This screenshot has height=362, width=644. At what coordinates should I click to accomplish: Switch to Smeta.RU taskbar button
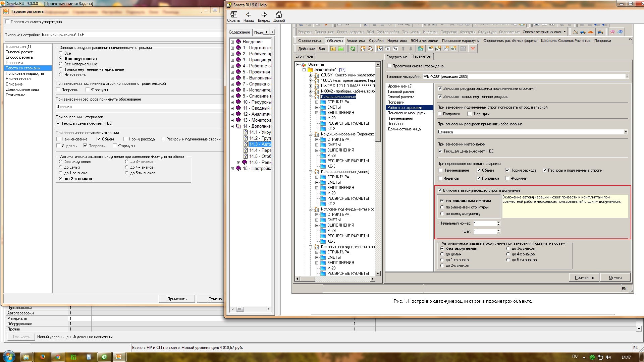(x=118, y=357)
